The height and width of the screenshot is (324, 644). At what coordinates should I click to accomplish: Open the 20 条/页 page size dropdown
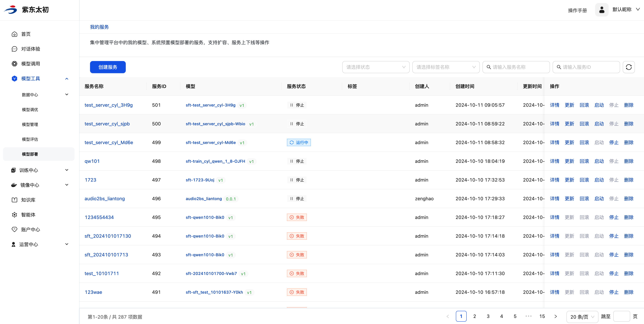(x=582, y=317)
